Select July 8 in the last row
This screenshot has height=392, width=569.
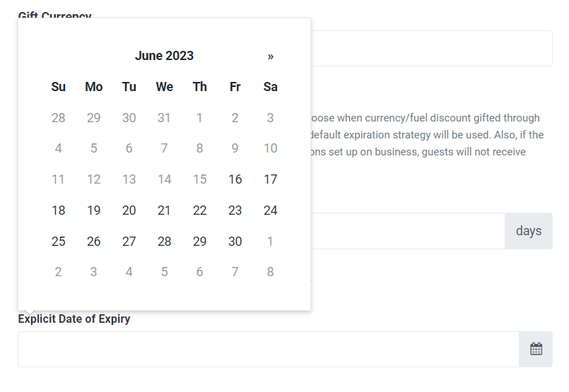[270, 272]
